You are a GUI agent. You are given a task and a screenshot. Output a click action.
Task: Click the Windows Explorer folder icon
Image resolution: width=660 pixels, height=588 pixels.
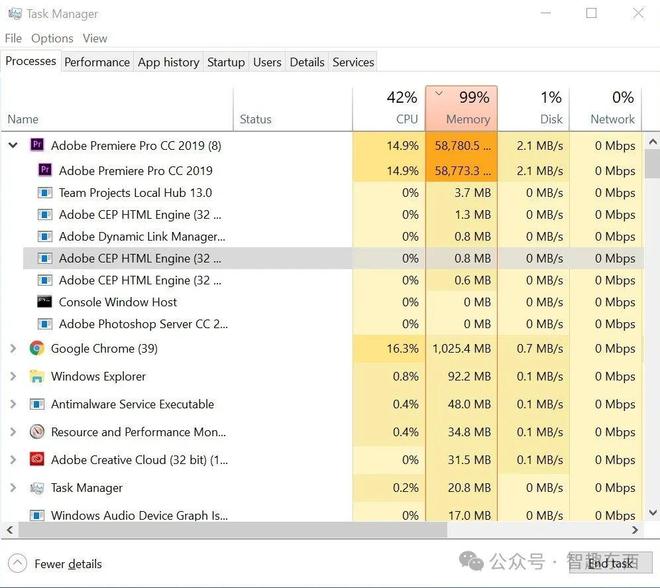pos(37,376)
